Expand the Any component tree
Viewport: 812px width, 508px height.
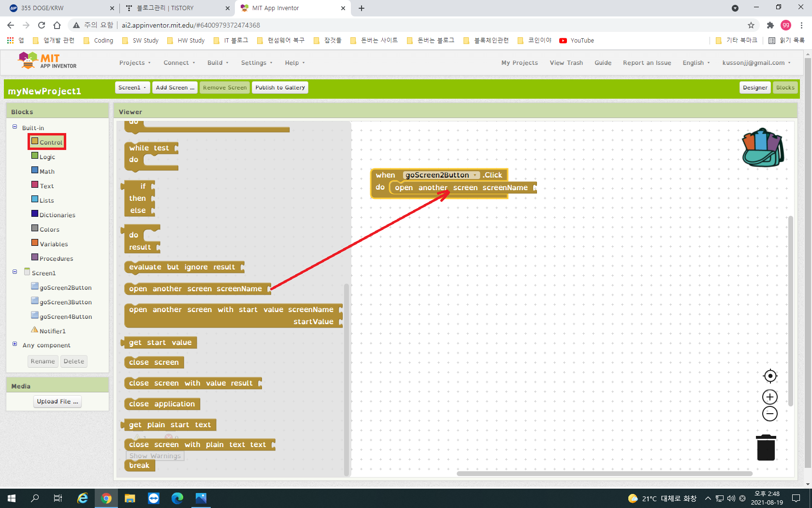[14, 344]
